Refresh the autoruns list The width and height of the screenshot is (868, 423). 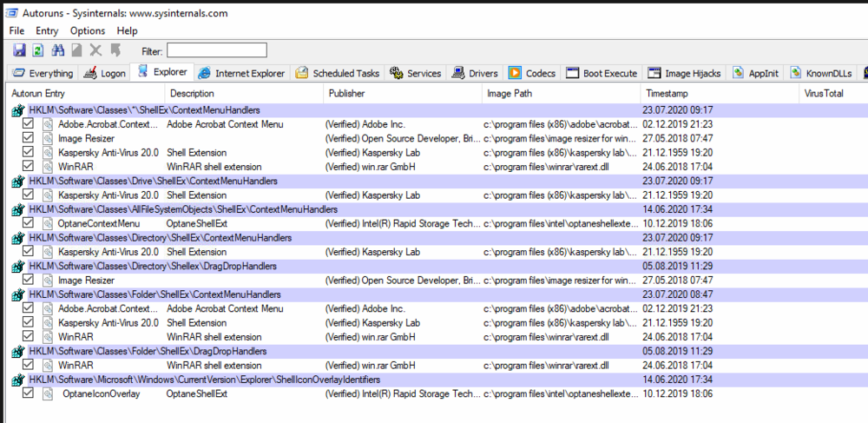tap(38, 50)
